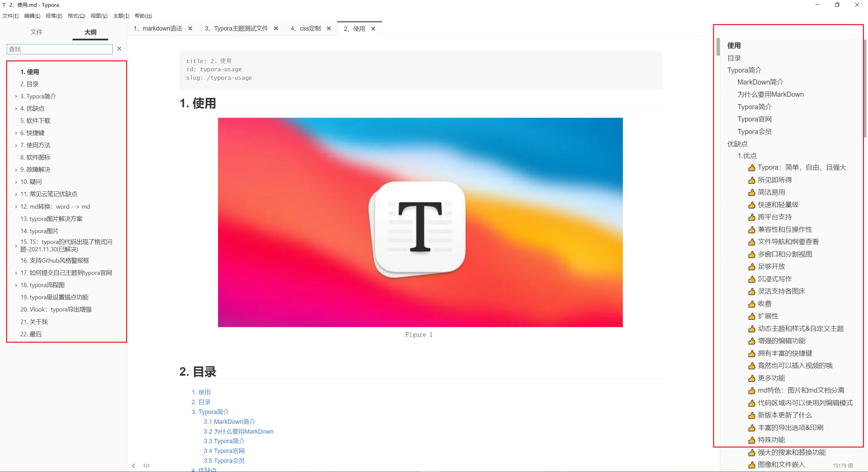Screen dimensions: 868x472
Task: Click thumbs-up icon beside 沉浸式写作
Action: [752, 279]
